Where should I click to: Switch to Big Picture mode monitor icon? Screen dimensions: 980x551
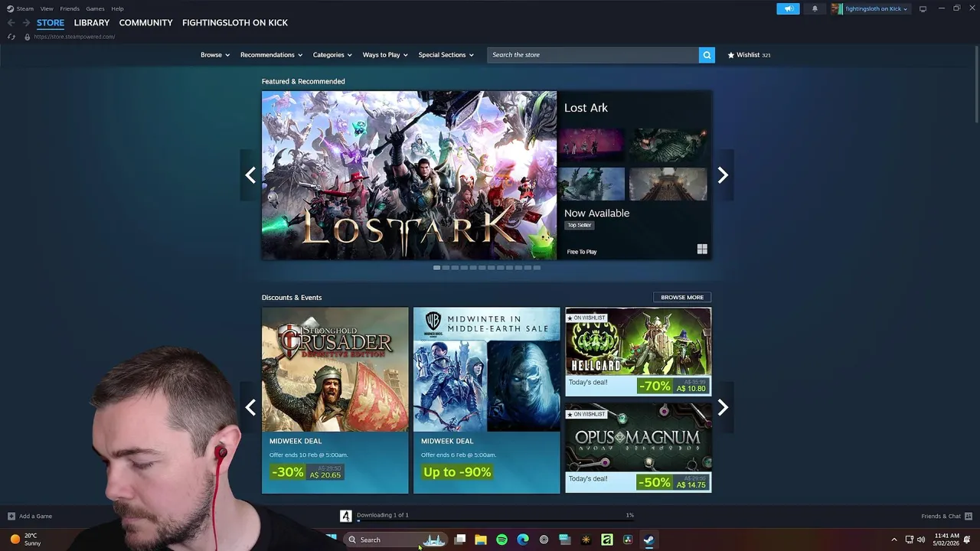(x=923, y=8)
